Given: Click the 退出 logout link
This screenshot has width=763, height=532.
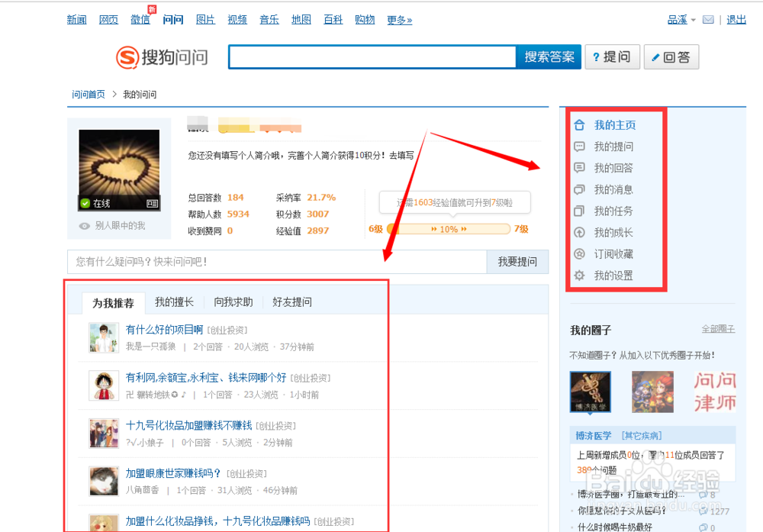Looking at the screenshot, I should tap(736, 20).
